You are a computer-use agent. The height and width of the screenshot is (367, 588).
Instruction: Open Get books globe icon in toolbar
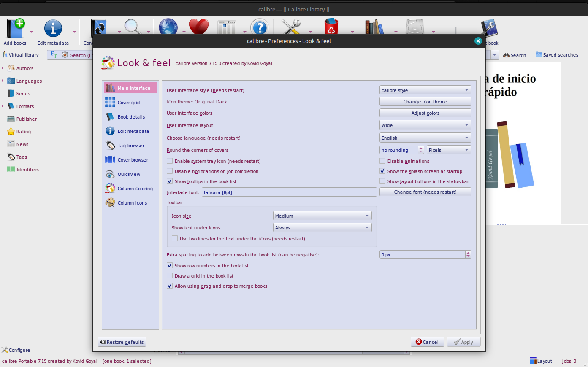click(x=168, y=26)
